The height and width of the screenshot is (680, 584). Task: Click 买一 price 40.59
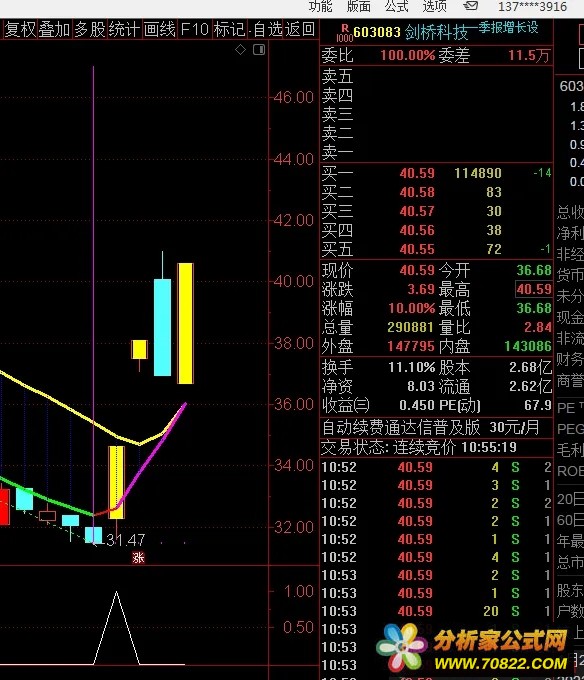point(417,173)
